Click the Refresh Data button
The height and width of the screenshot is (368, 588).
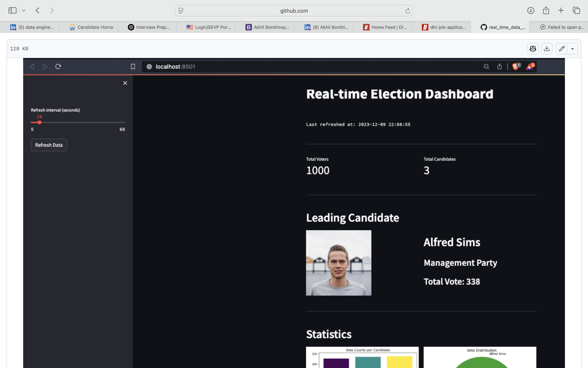click(x=49, y=145)
